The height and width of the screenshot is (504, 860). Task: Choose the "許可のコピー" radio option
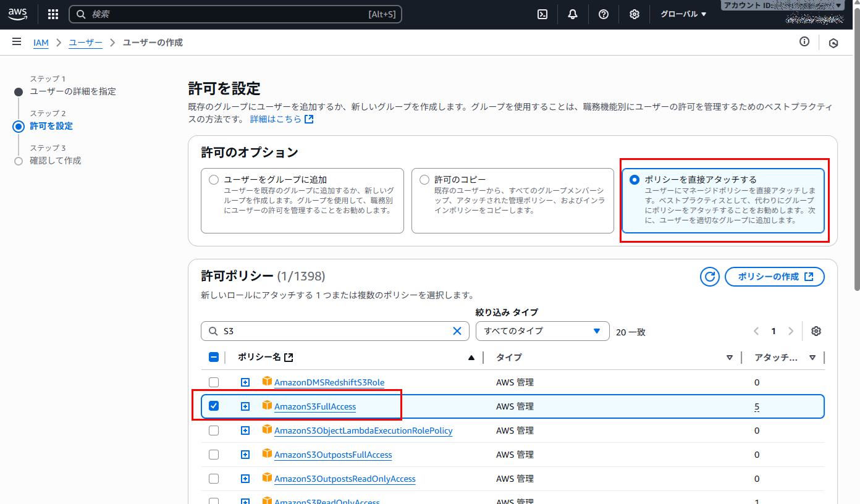click(x=424, y=180)
